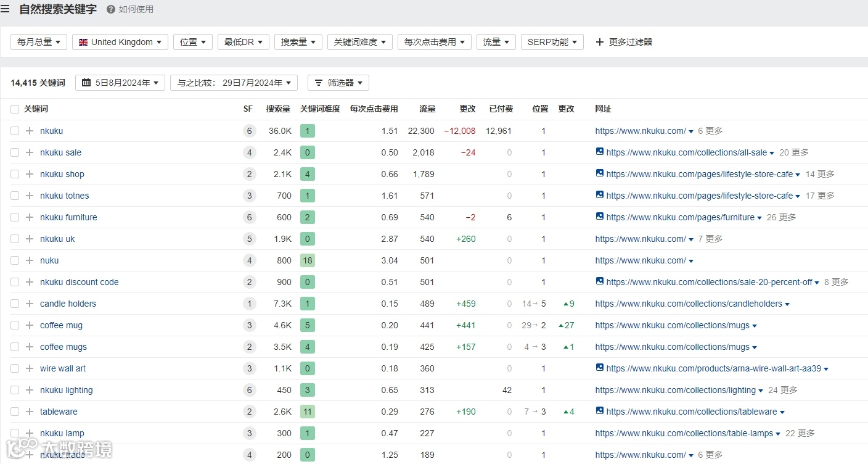Select the nkuku furniture row checkbox
868x464 pixels.
15,217
